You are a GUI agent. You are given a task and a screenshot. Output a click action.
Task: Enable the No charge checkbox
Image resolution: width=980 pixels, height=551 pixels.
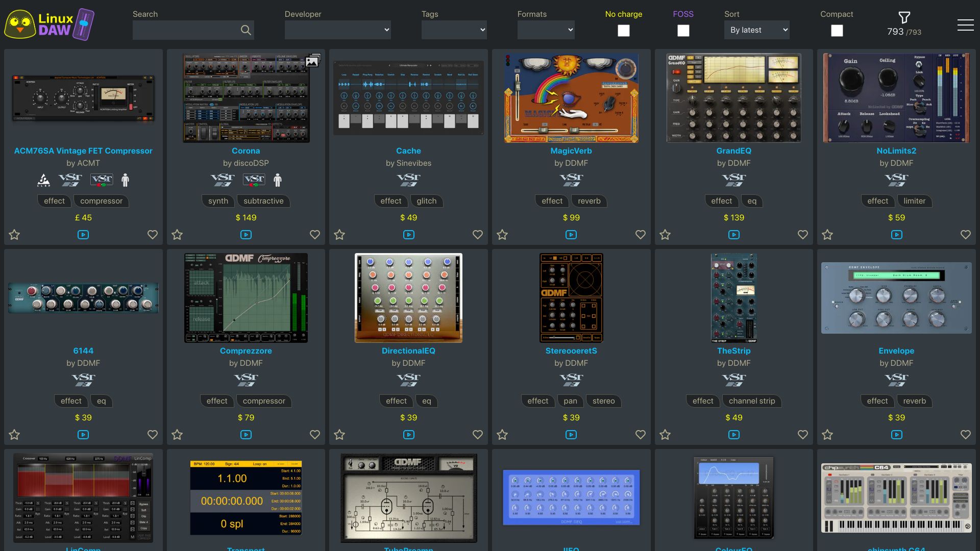pos(624,31)
